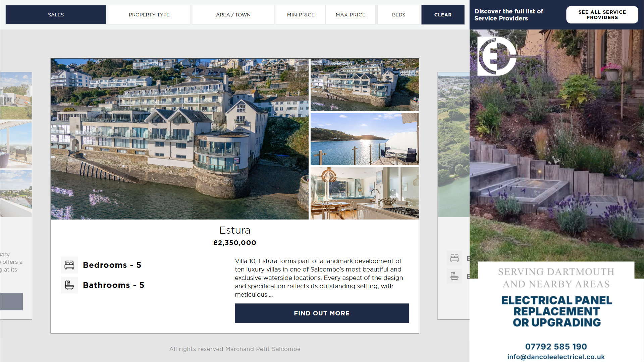
Task: Click the bedroom icon beside Bedrooms - 5
Action: [x=69, y=265]
